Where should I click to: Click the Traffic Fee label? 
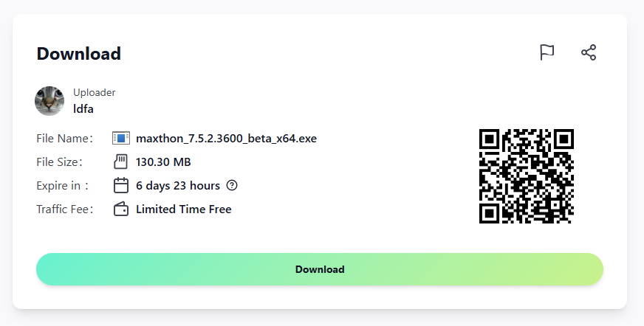pos(65,209)
